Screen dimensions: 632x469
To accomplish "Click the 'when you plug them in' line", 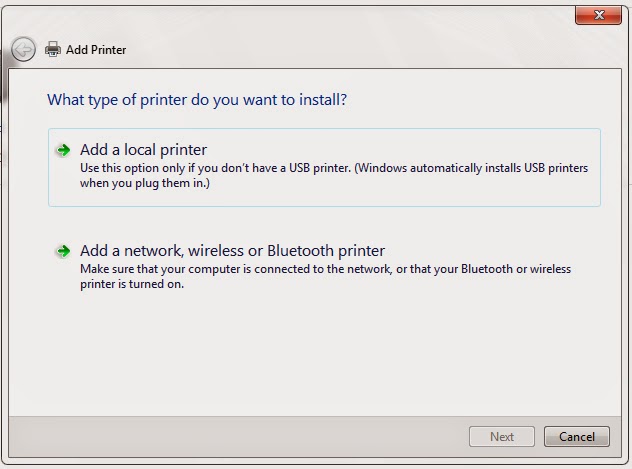I will 145,183.
